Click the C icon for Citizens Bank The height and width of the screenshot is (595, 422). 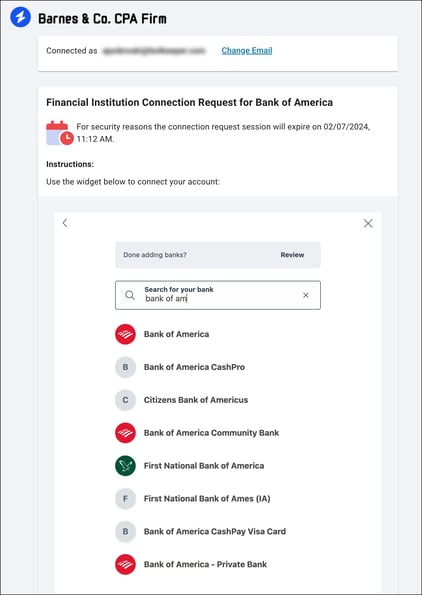(125, 400)
